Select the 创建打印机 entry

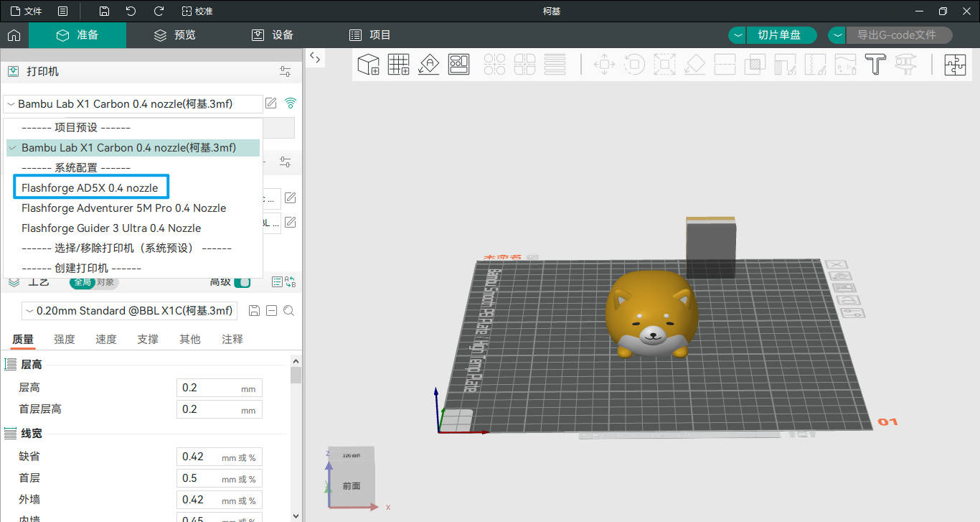click(82, 269)
